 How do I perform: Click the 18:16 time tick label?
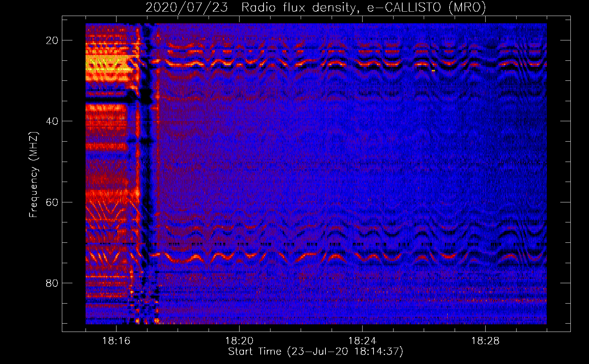(x=116, y=341)
